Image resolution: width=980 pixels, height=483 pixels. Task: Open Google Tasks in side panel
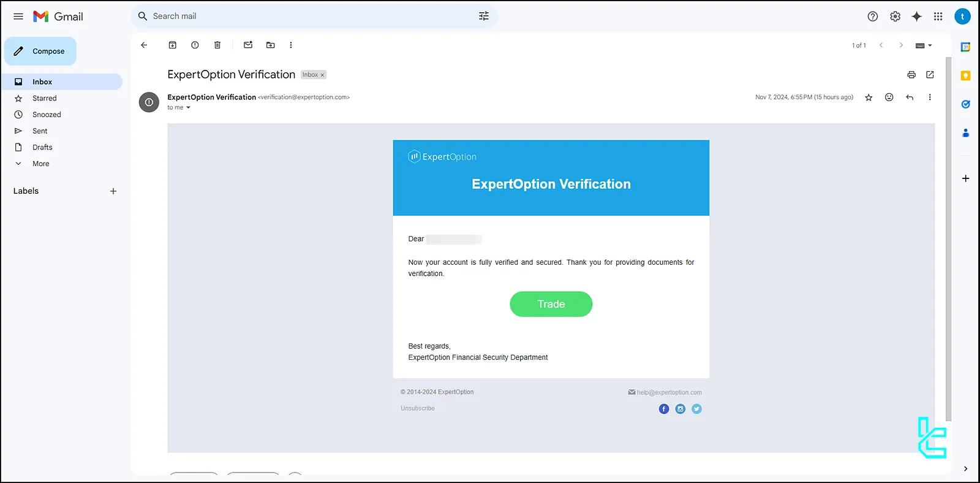coord(965,104)
